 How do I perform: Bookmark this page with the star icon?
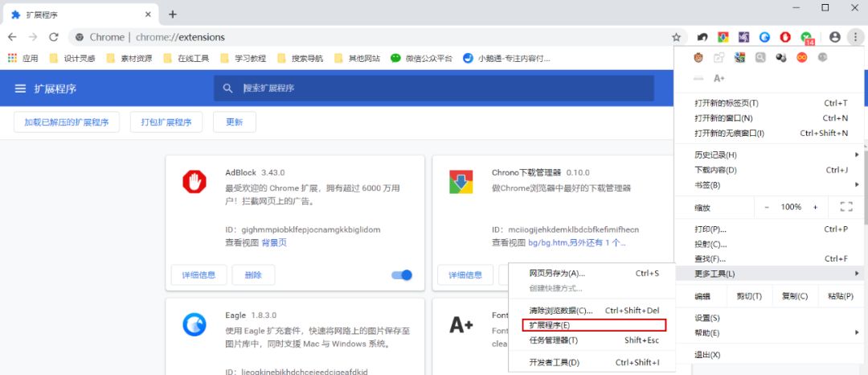[676, 37]
